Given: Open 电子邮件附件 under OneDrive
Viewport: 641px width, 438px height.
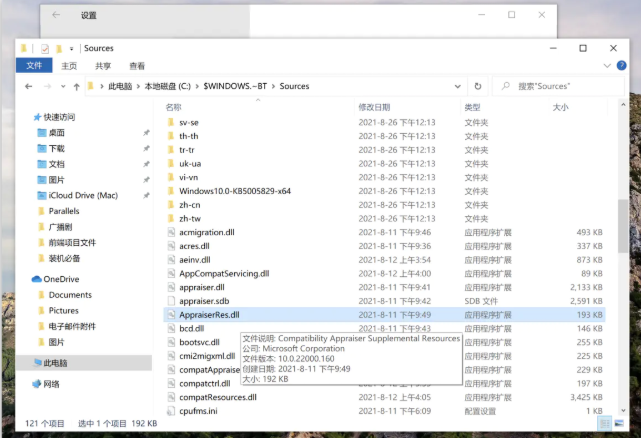Looking at the screenshot, I should coord(72,326).
